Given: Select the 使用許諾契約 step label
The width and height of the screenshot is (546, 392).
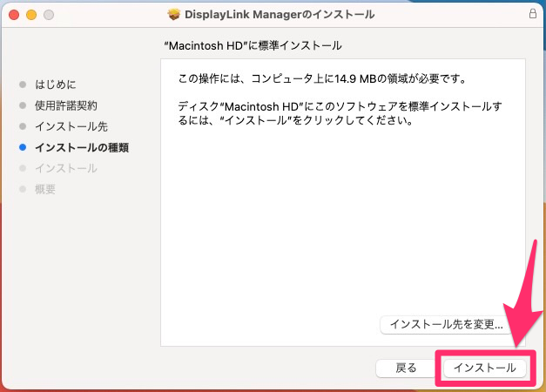Looking at the screenshot, I should point(66,106).
